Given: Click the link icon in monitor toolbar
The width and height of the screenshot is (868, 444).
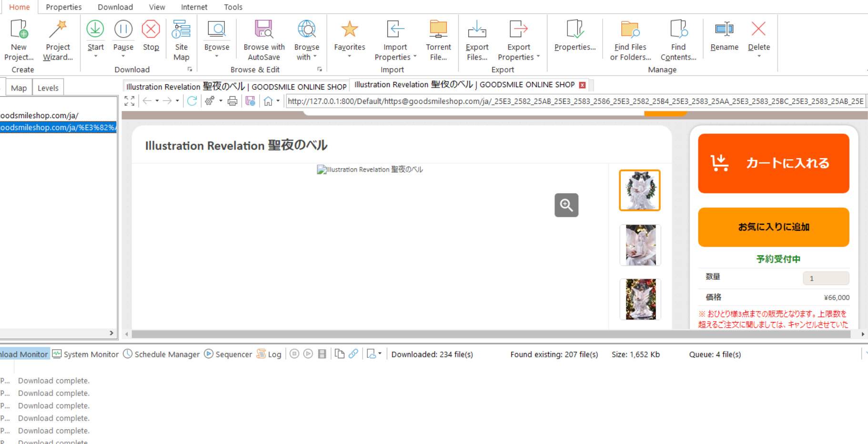Looking at the screenshot, I should (x=353, y=354).
